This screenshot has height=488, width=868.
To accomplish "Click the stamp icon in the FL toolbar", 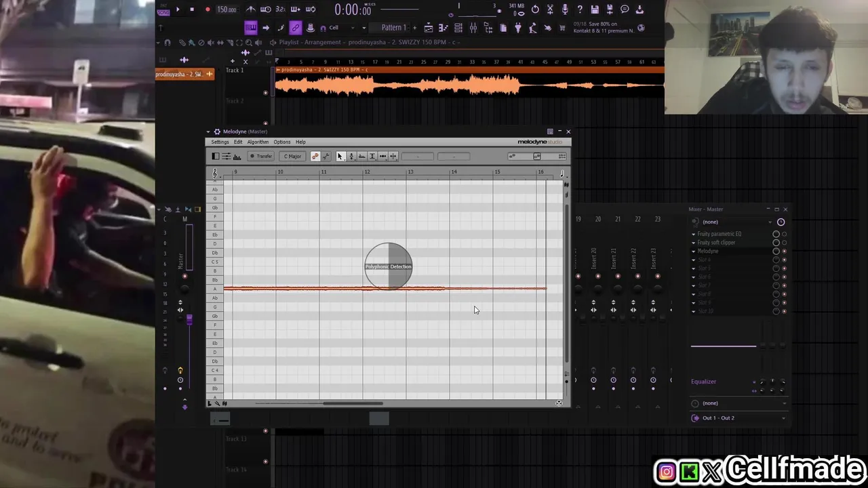I will 310,28.
